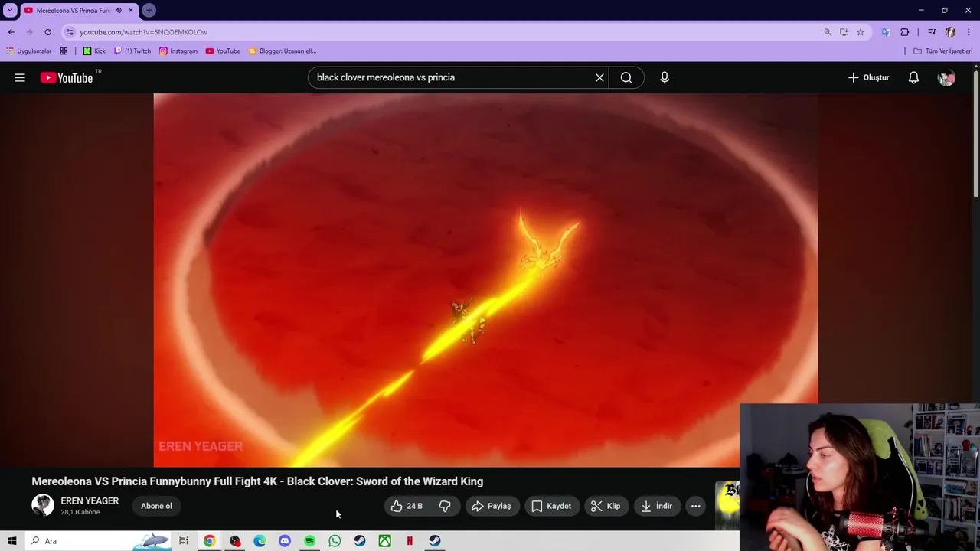Screen dimensions: 980x551
Task: Create a clip with Klip
Action: (x=606, y=506)
